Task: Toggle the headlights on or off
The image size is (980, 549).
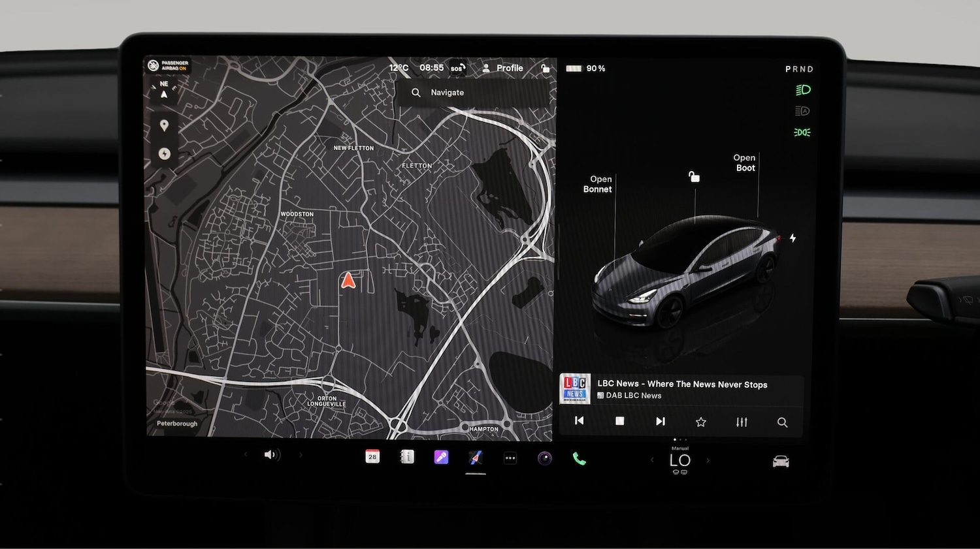Action: point(803,89)
